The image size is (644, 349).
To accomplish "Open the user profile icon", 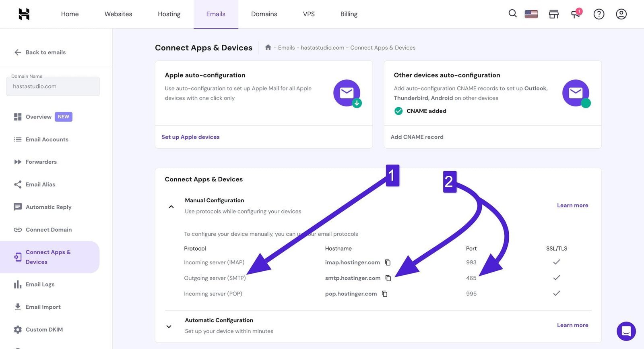I will click(621, 14).
